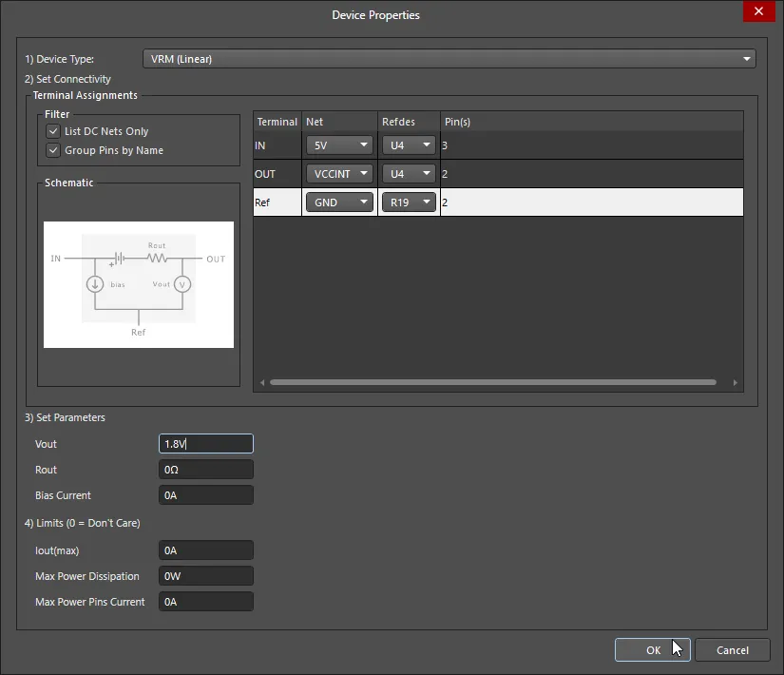Open the GND net dropdown for Ref

339,202
